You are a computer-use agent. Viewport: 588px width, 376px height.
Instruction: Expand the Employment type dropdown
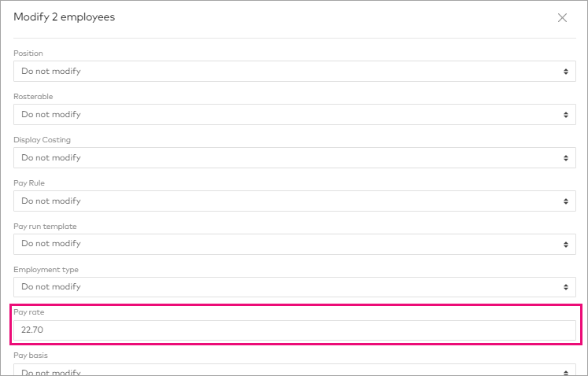pyautogui.click(x=294, y=287)
